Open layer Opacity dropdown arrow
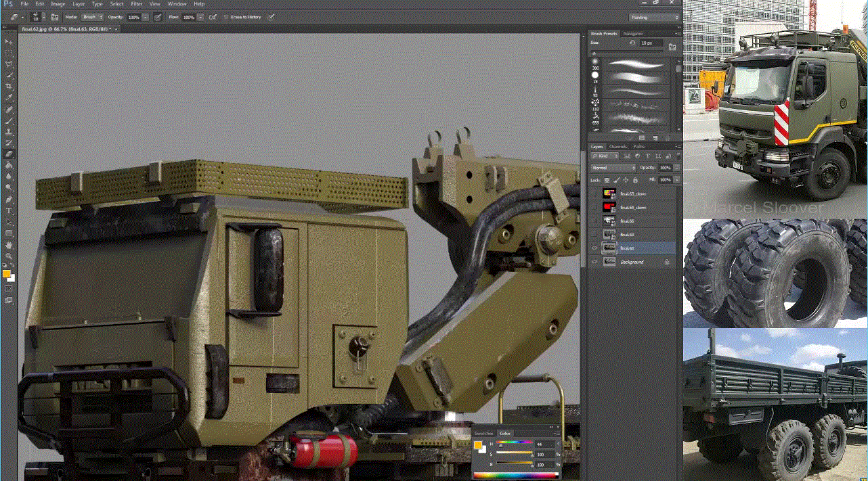Screen dimensions: 868x481 click(x=677, y=168)
